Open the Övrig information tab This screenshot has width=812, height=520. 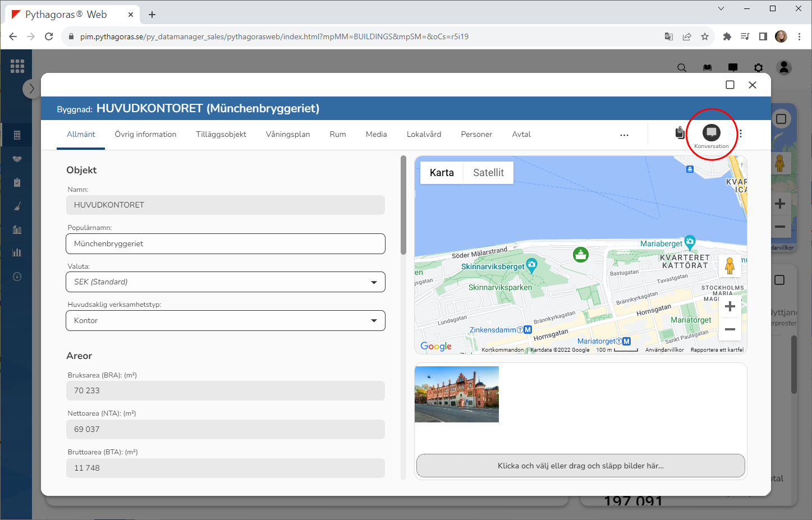tap(145, 135)
